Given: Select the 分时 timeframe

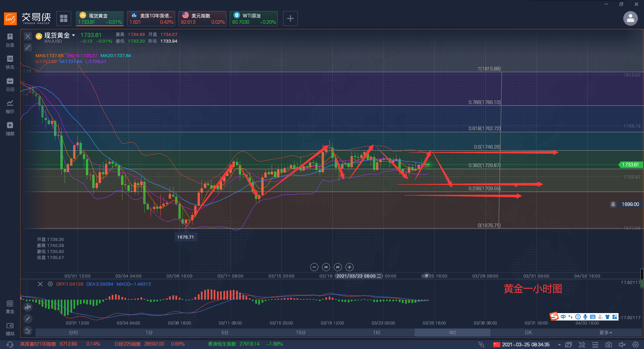Looking at the screenshot, I should click(x=73, y=333).
